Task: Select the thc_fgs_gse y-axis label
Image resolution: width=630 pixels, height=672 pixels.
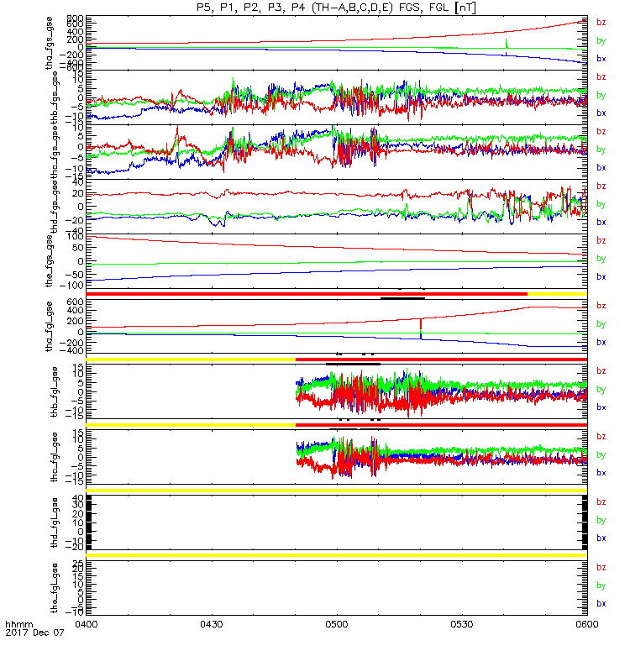Action: (55, 153)
